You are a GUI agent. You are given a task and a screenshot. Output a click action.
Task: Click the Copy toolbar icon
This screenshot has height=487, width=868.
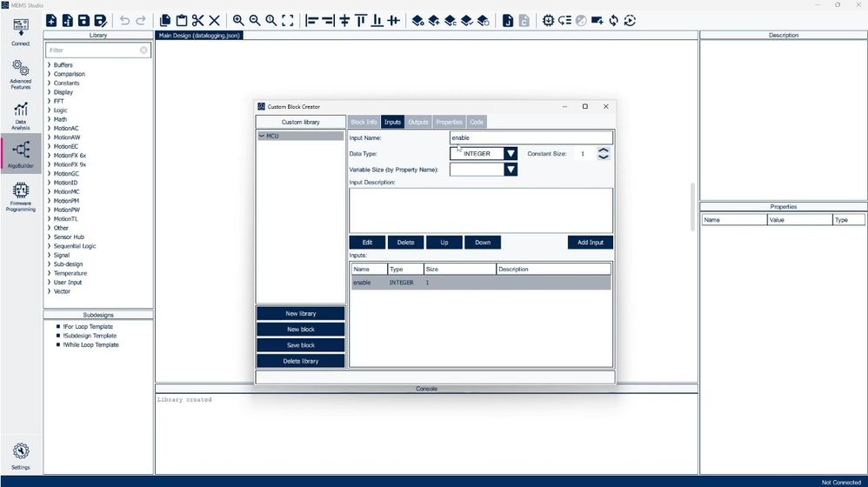tap(165, 21)
